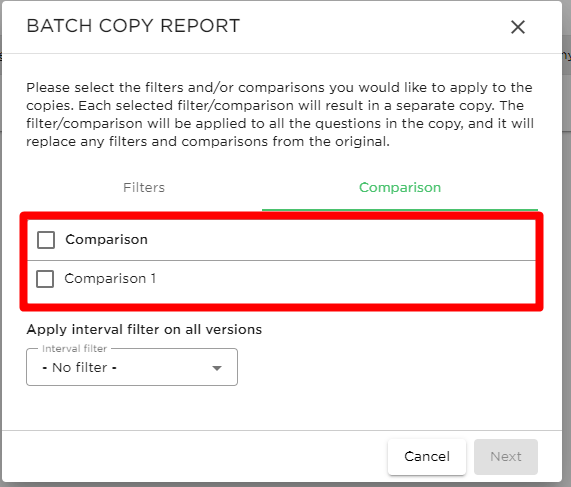
Task: Proceed with the Next button
Action: click(x=506, y=456)
